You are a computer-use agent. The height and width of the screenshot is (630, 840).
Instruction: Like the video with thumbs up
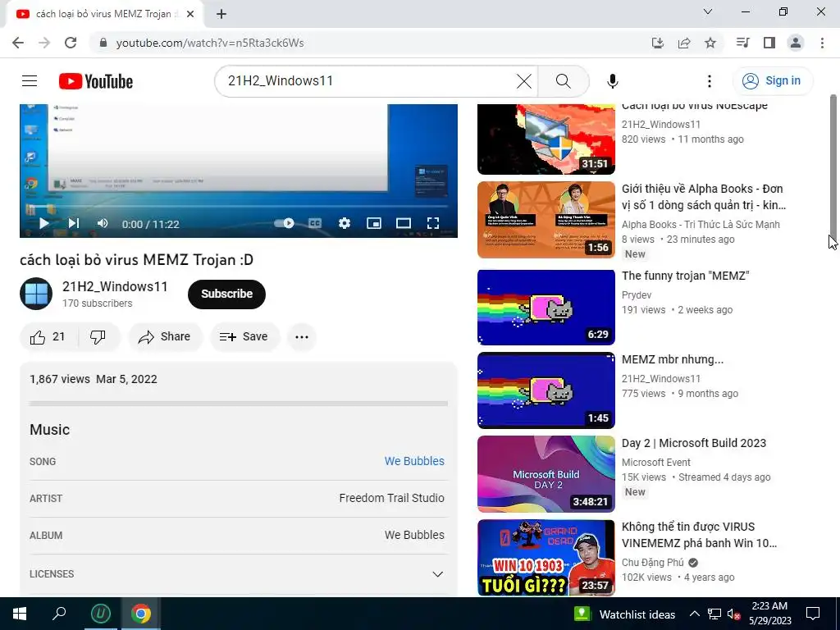[x=48, y=337]
